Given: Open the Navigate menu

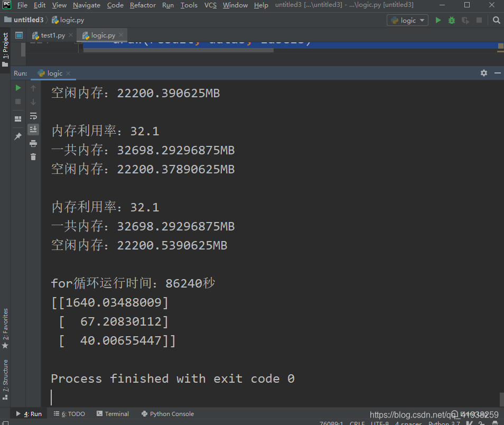Looking at the screenshot, I should (x=87, y=5).
